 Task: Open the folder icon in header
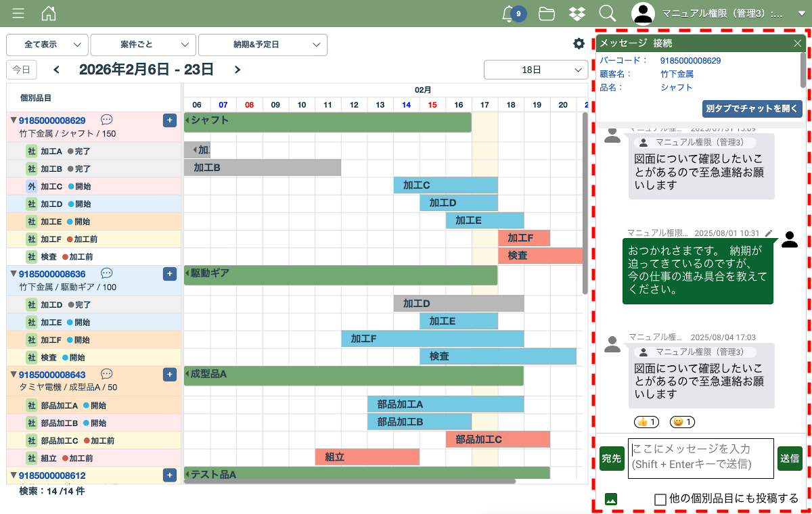click(x=547, y=14)
